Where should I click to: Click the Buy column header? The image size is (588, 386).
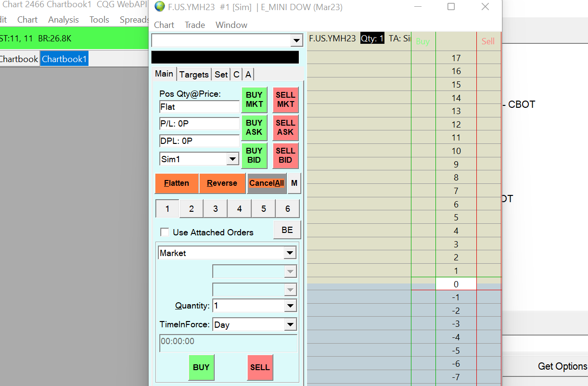tap(423, 41)
